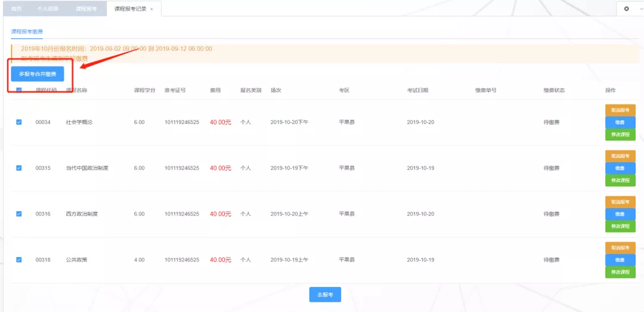Click the 多报考合并缴费 button
The image size is (644, 312).
(x=38, y=74)
